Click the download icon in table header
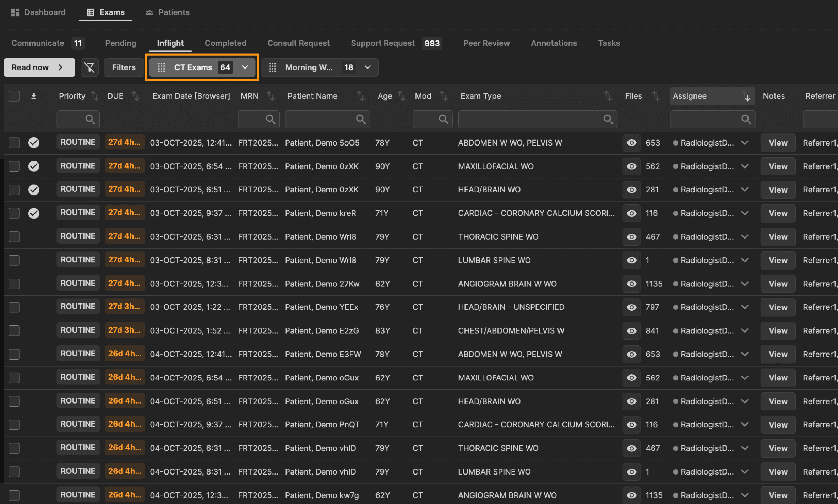This screenshot has height=504, width=838. point(33,96)
